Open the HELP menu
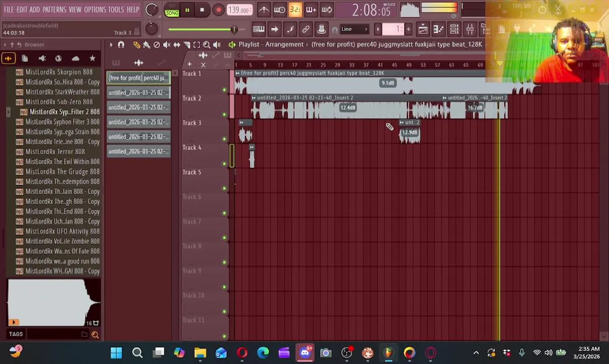This screenshot has height=364, width=609. tap(133, 10)
